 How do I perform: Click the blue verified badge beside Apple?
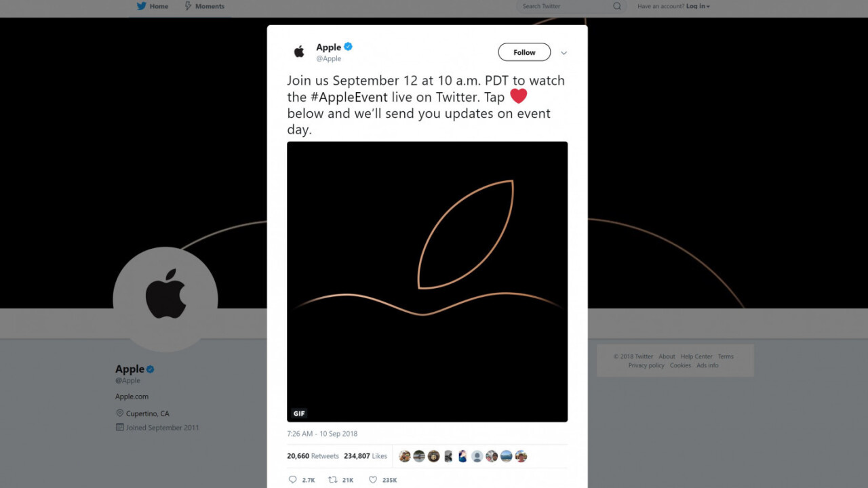point(349,47)
